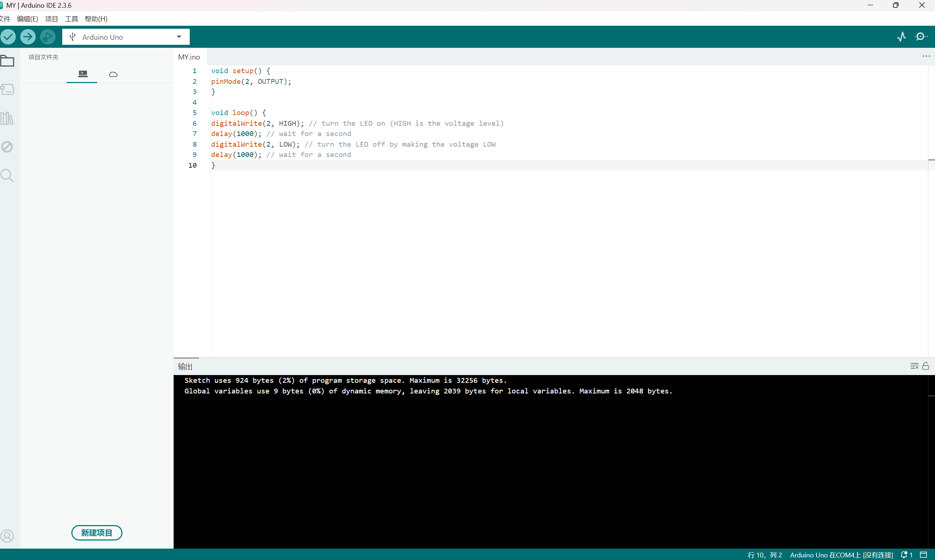Open the Serial Monitor
This screenshot has height=560, width=935.
(921, 37)
